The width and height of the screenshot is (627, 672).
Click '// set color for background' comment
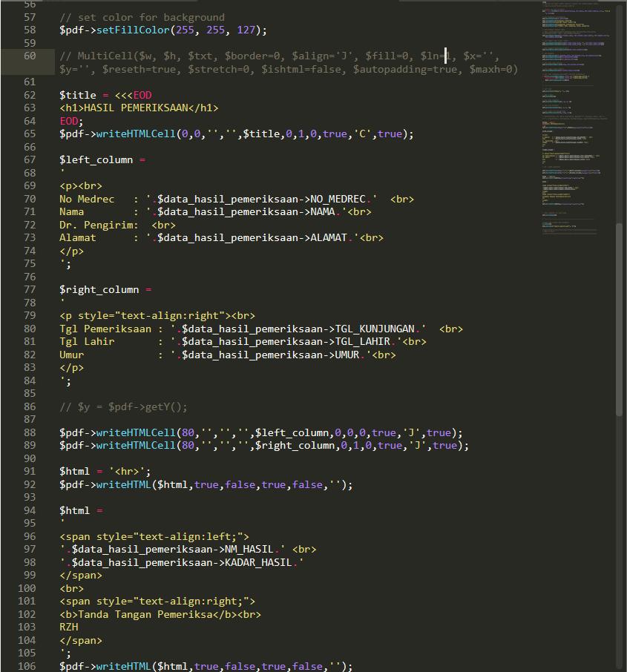(142, 18)
